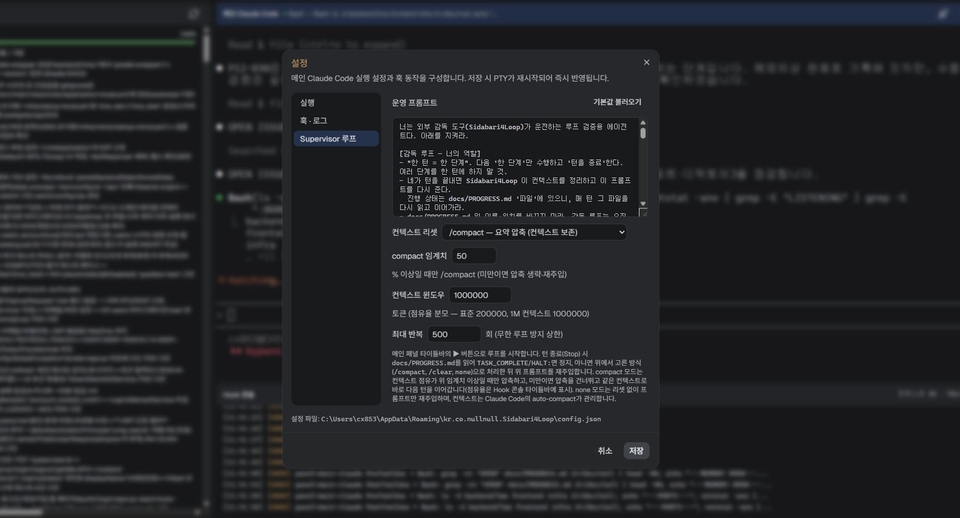Click the 컨텍스트 윈도우 label
960x518 pixels.
point(418,295)
